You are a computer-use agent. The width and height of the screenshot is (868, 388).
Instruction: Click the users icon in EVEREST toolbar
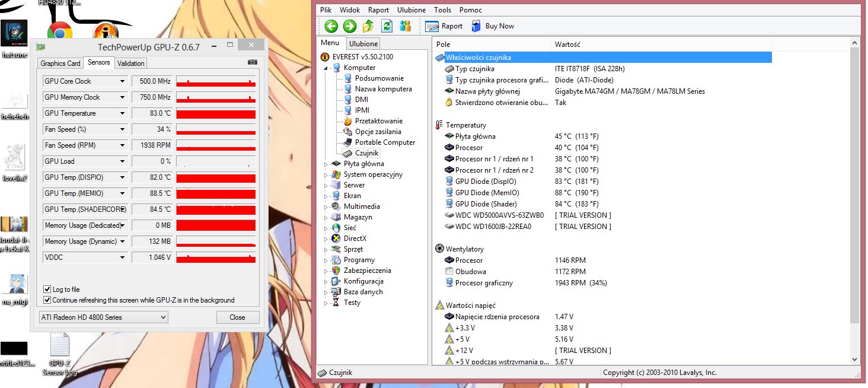(x=406, y=26)
